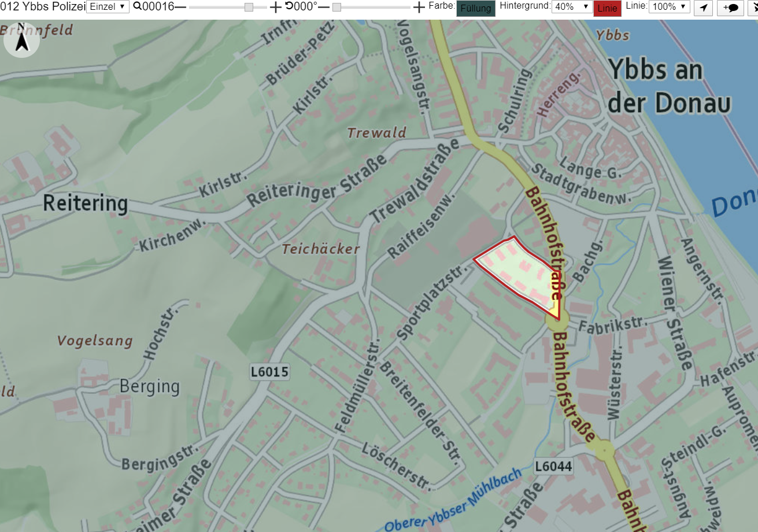Click the magnifier zoom icon
The width and height of the screenshot is (758, 532).
point(138,6)
